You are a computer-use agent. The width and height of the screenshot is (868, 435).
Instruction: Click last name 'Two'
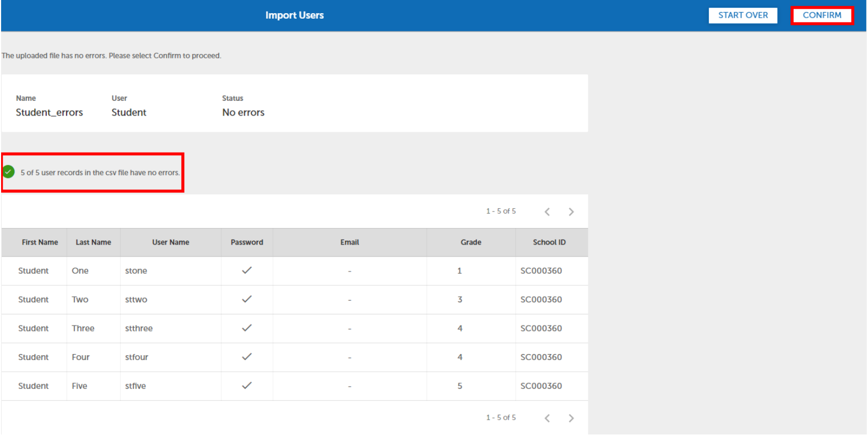tap(80, 300)
